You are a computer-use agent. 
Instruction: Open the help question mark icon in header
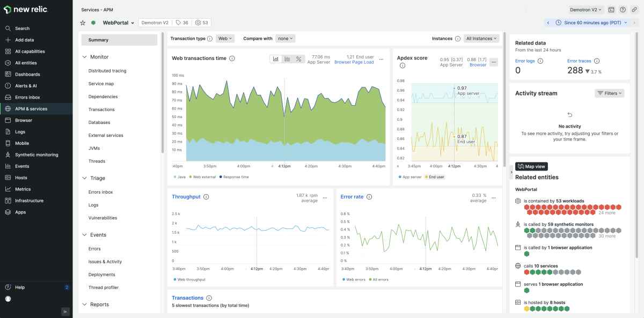coord(623,10)
